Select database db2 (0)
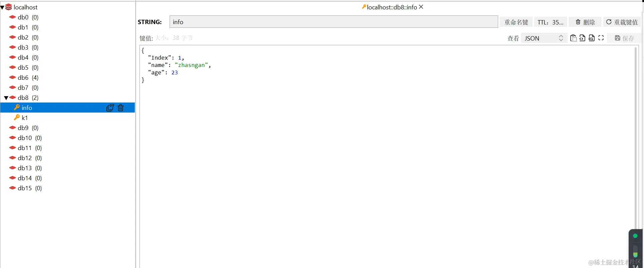 pyautogui.click(x=28, y=37)
